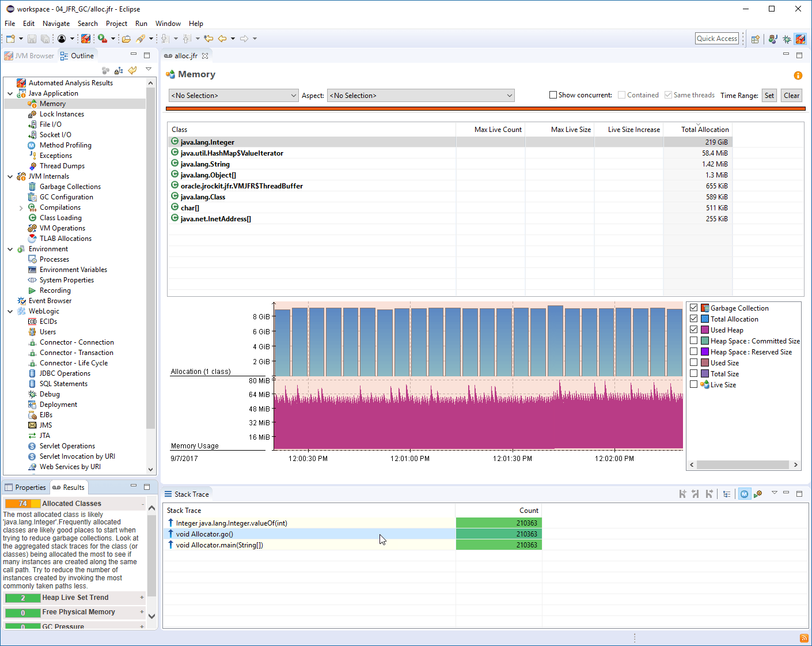Expand the Heap Live Set Trend result

tap(142, 598)
